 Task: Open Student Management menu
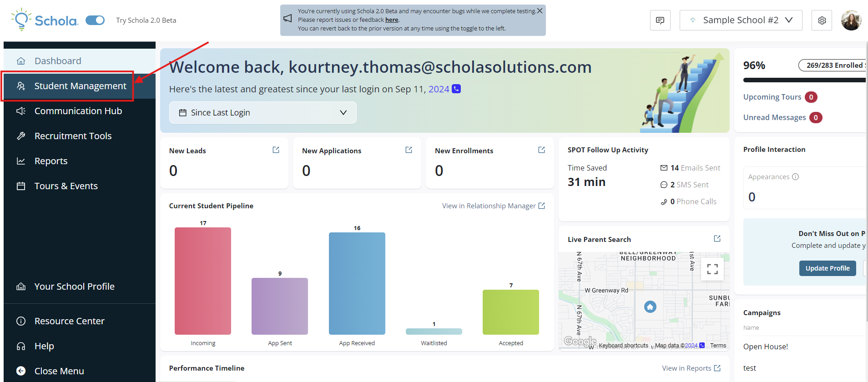80,86
